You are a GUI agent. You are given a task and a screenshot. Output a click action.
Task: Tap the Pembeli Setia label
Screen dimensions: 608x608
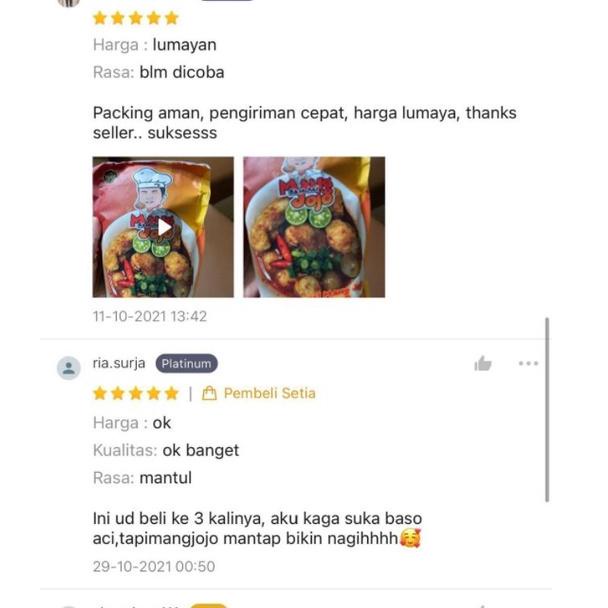[x=270, y=393]
